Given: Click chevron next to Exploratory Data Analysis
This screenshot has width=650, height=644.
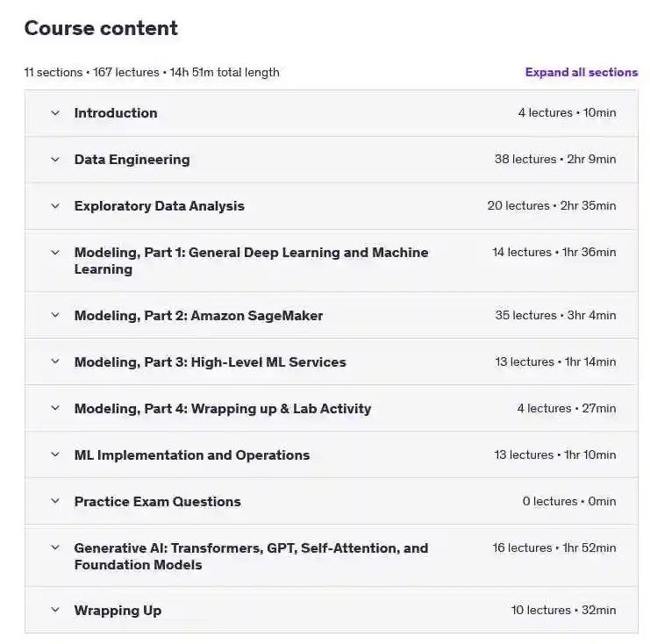Looking at the screenshot, I should 55,205.
